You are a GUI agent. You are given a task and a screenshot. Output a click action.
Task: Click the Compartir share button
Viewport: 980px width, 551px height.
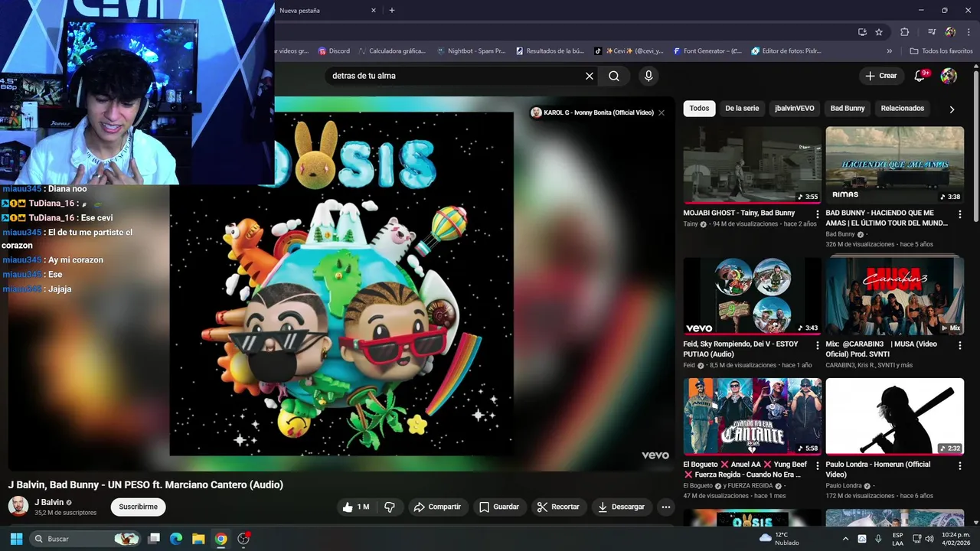tap(437, 507)
